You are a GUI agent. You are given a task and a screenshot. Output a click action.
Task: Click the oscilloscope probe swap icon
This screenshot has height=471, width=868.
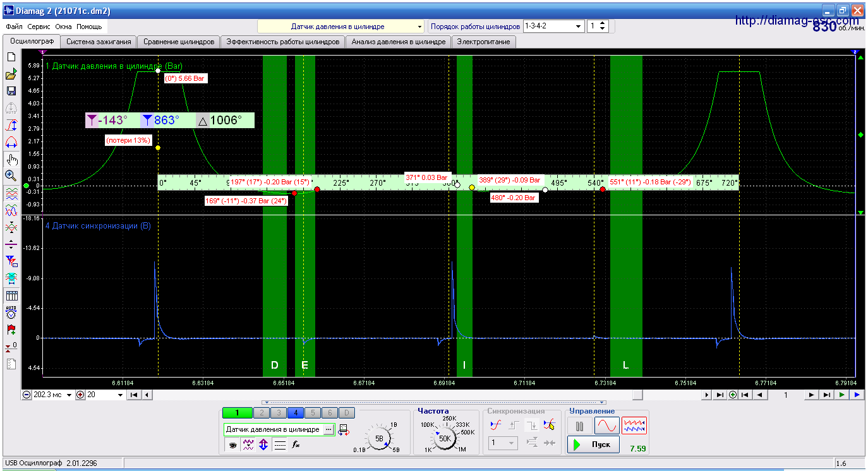(x=344, y=430)
